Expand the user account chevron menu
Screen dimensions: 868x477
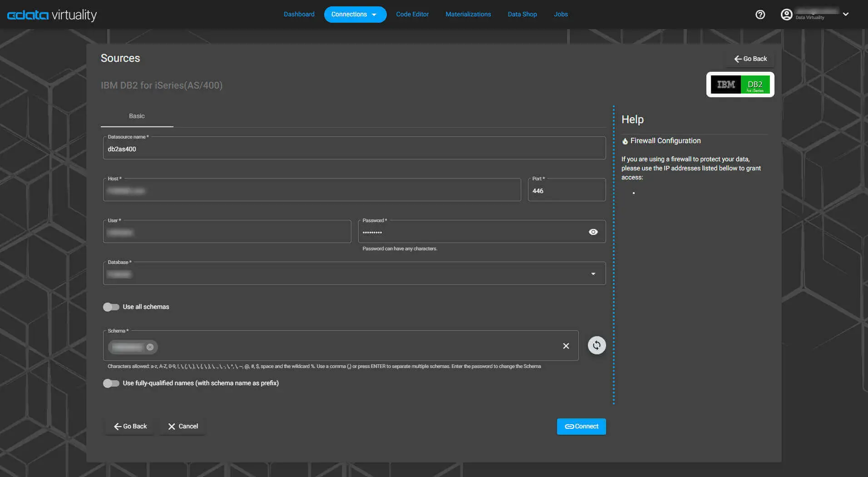pos(846,15)
